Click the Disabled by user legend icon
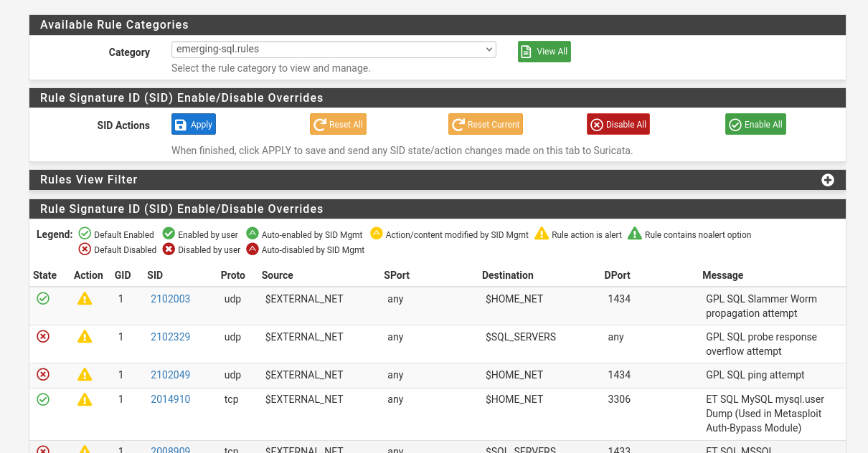 pyautogui.click(x=169, y=249)
